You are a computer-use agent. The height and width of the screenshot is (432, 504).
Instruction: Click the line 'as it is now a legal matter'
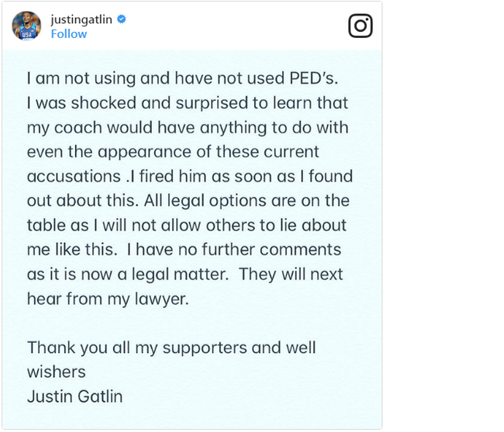pos(185,275)
